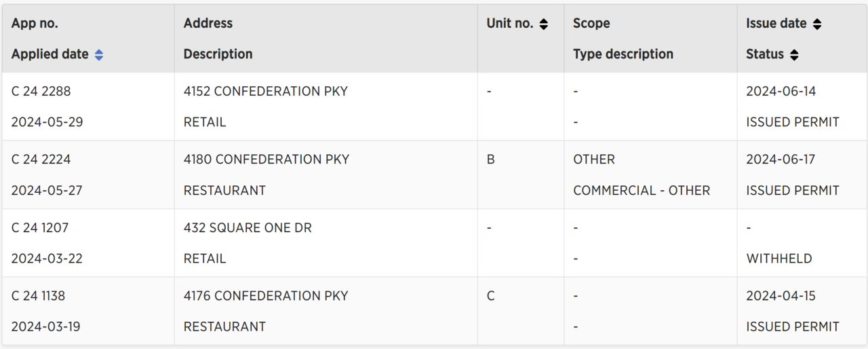868x349 pixels.
Task: Click the App no. column header
Action: coord(35,23)
